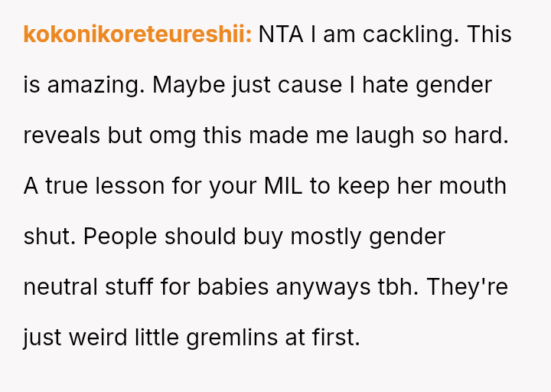Point and click the word "laugh"
This screenshot has width=551, height=392.
386,136
